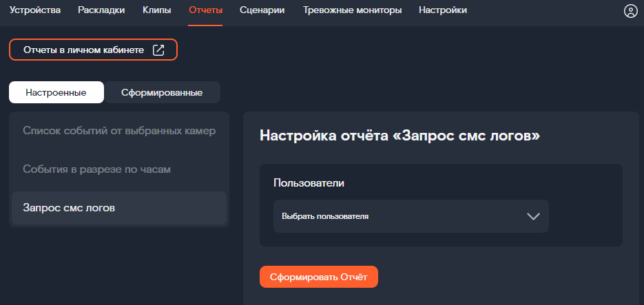The height and width of the screenshot is (305, 644).
Task: Open the Настройки tab
Action: (442, 10)
